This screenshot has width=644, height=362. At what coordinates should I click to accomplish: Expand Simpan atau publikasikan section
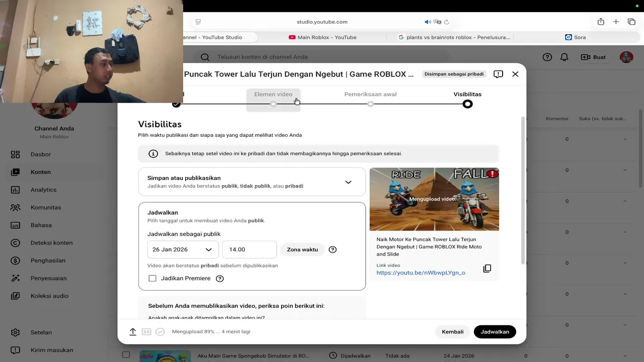pyautogui.click(x=252, y=182)
